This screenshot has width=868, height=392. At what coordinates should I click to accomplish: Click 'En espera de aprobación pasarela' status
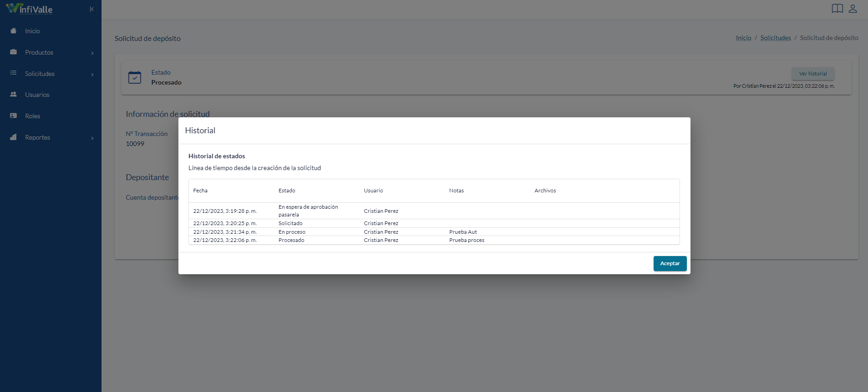[308, 211]
